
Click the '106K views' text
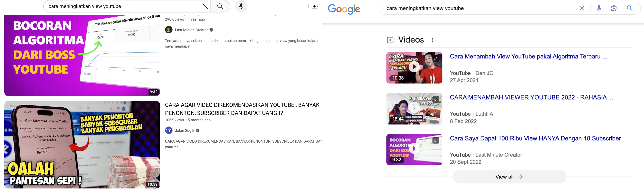pos(174,120)
